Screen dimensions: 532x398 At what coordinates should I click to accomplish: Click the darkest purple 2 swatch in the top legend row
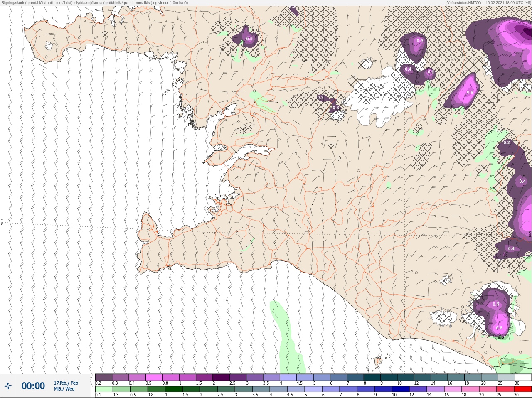click(221, 377)
